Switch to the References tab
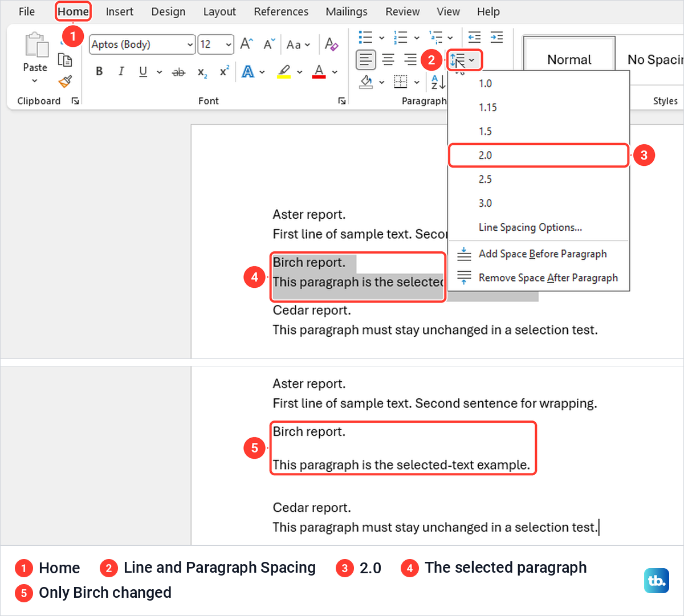Viewport: 684px width, 616px height. pyautogui.click(x=281, y=11)
